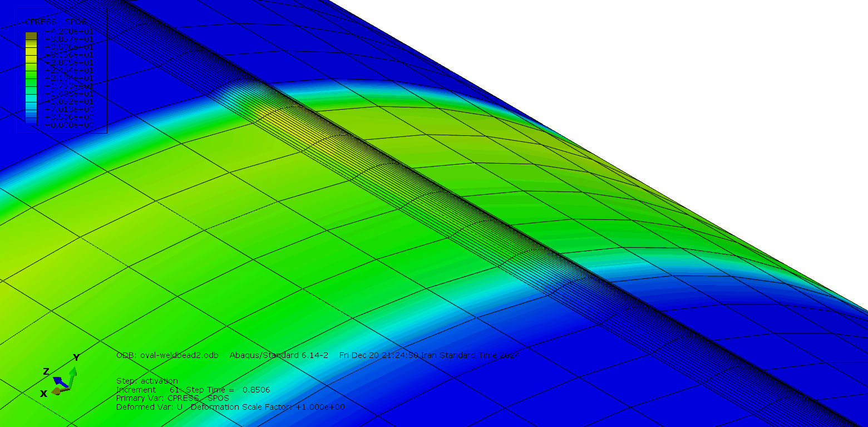Click legend value +2.454e+01

pos(69,70)
